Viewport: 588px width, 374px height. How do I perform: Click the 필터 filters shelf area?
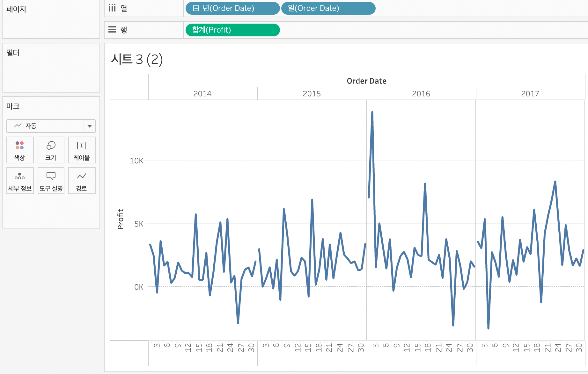51,68
